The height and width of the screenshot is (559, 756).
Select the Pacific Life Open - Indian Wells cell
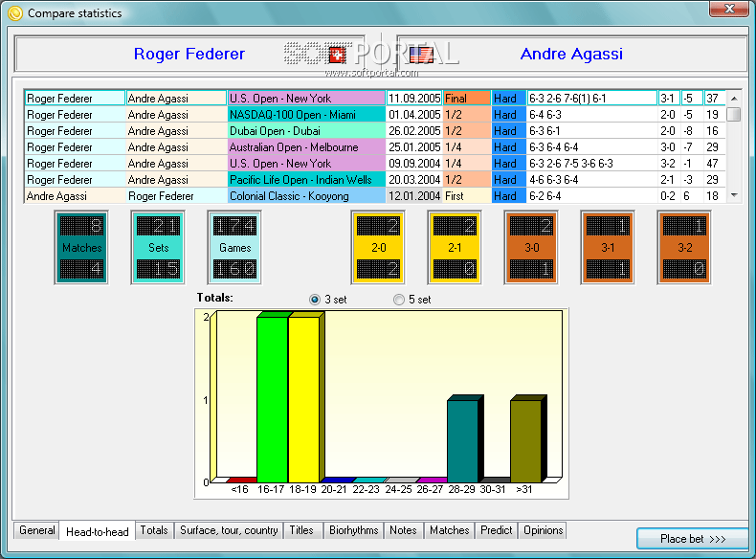(306, 180)
